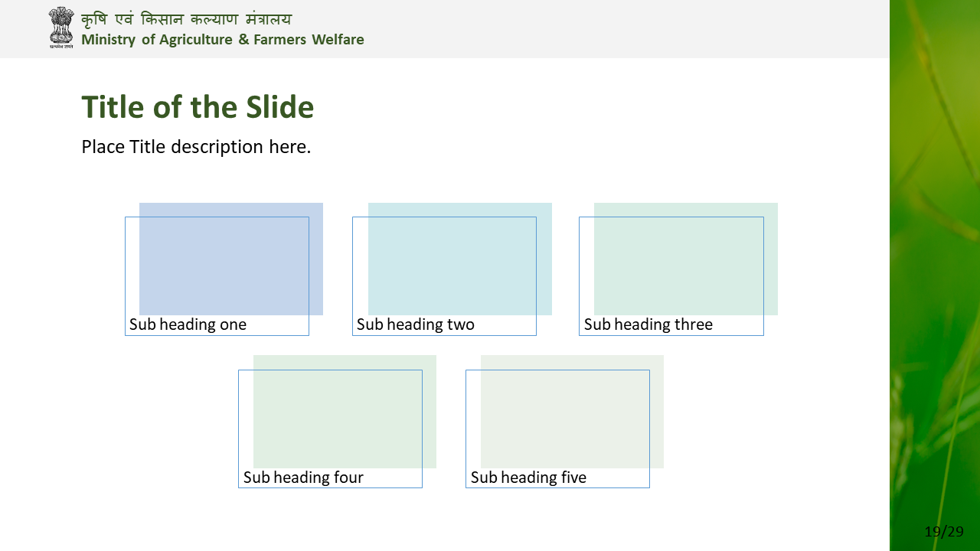Click the 19/29 slide number

pos(944,531)
